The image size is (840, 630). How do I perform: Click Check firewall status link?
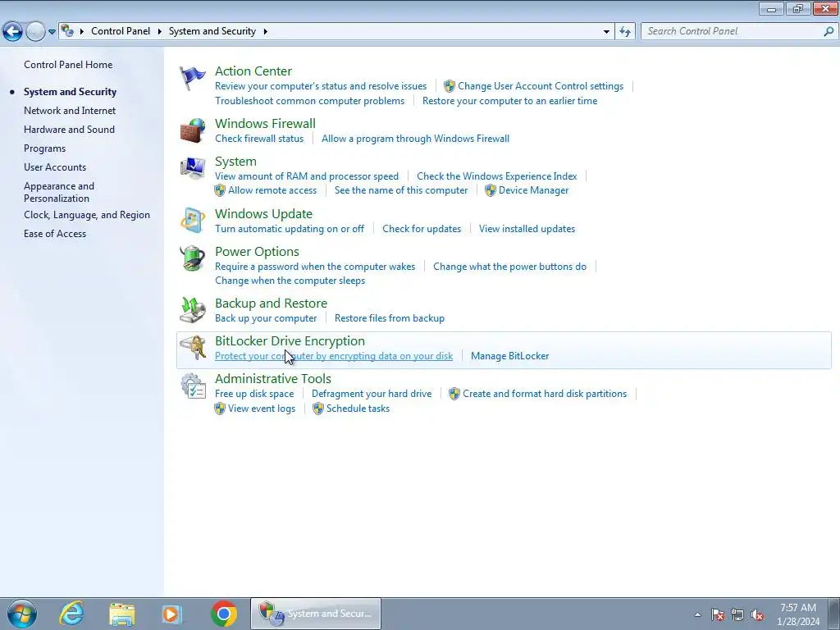pos(259,139)
